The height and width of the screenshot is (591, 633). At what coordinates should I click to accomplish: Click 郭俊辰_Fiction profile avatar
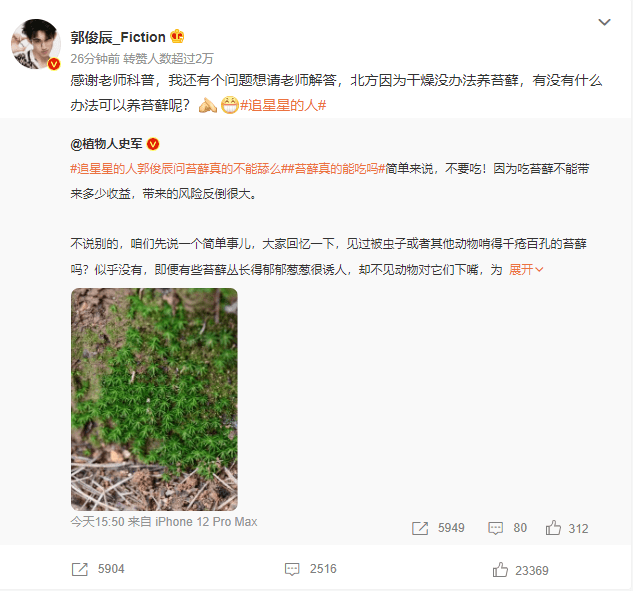tap(36, 44)
